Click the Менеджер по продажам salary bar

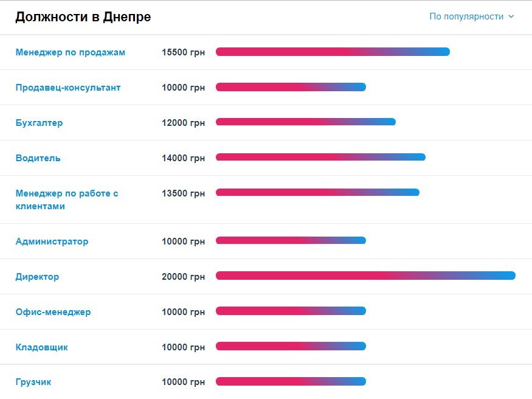point(333,52)
